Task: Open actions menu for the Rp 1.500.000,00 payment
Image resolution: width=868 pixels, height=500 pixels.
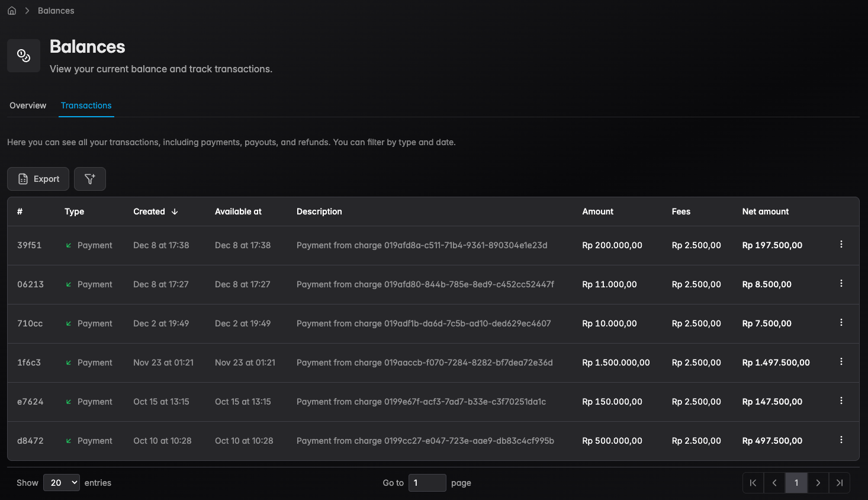Action: (841, 362)
